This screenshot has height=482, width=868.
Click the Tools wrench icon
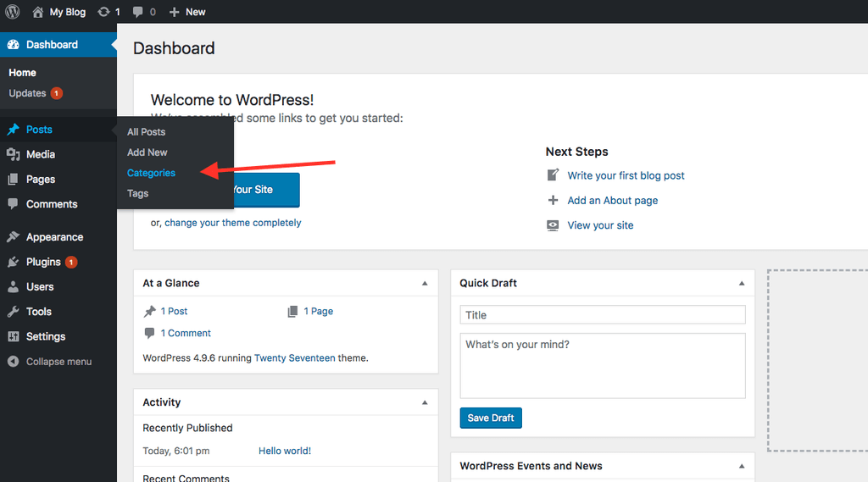tap(14, 312)
